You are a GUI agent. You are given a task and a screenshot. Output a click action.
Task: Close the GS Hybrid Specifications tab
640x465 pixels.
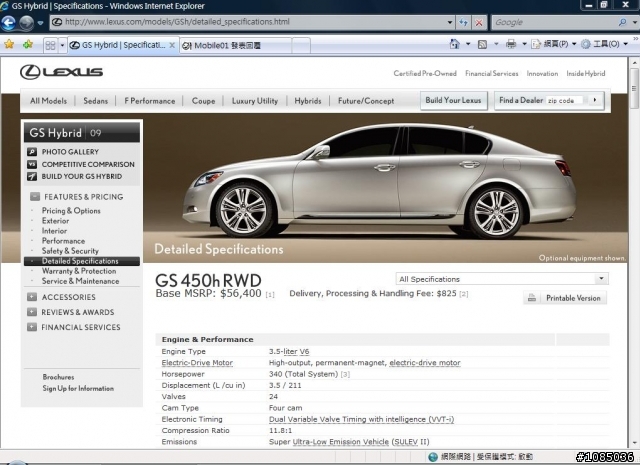[172, 45]
